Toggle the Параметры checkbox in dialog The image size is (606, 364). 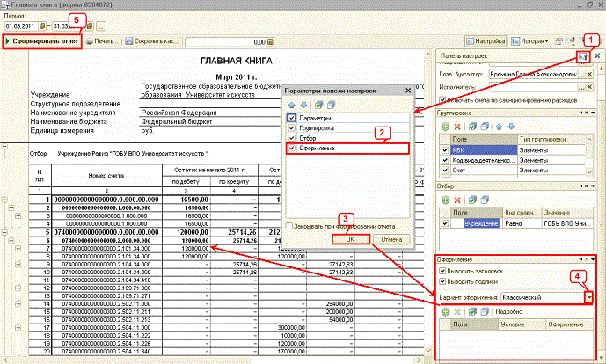pos(293,118)
